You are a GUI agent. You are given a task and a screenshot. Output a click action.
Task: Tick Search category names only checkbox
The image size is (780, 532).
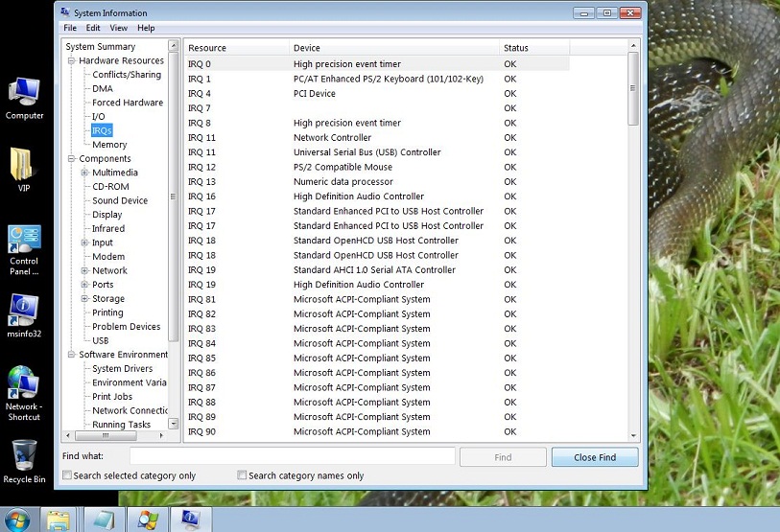[x=242, y=474]
